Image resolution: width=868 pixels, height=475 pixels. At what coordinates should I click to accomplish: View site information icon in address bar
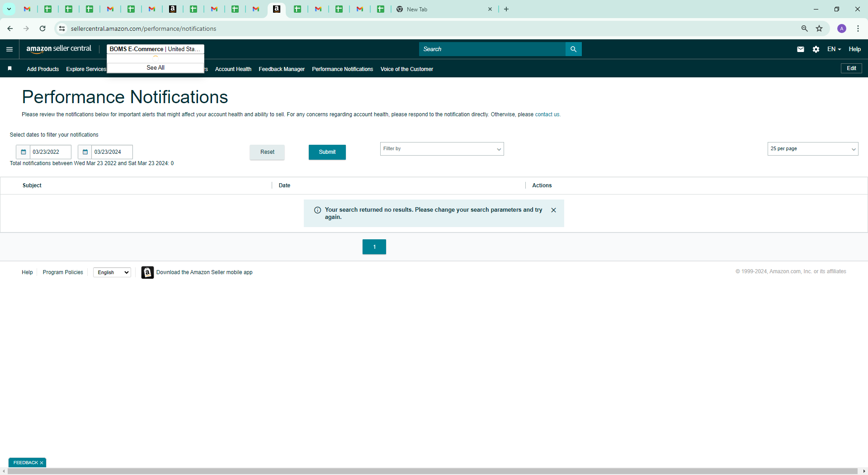62,28
